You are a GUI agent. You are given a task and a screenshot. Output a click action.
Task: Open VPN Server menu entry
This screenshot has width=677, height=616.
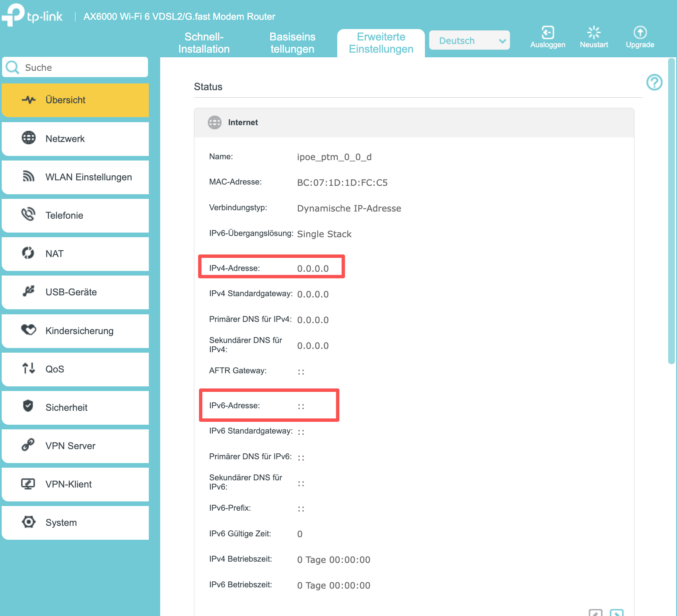(75, 446)
